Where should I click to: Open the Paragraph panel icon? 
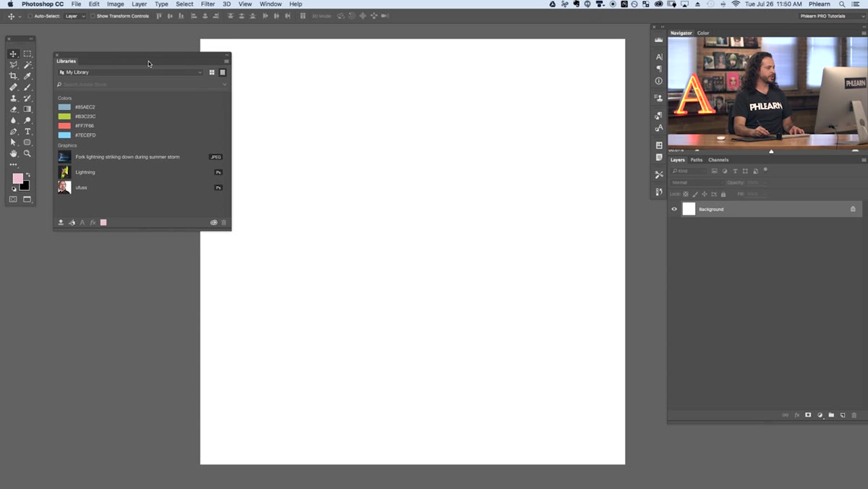coord(659,69)
